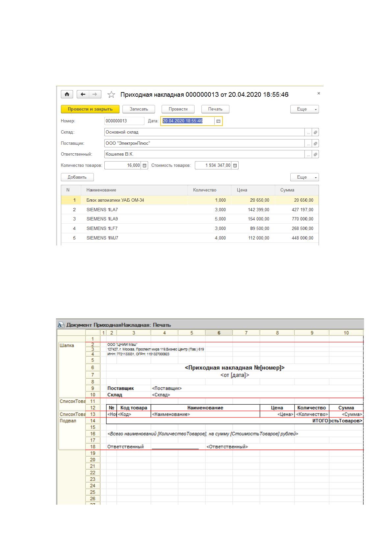Open the Поставщик record link icon

tap(315, 143)
